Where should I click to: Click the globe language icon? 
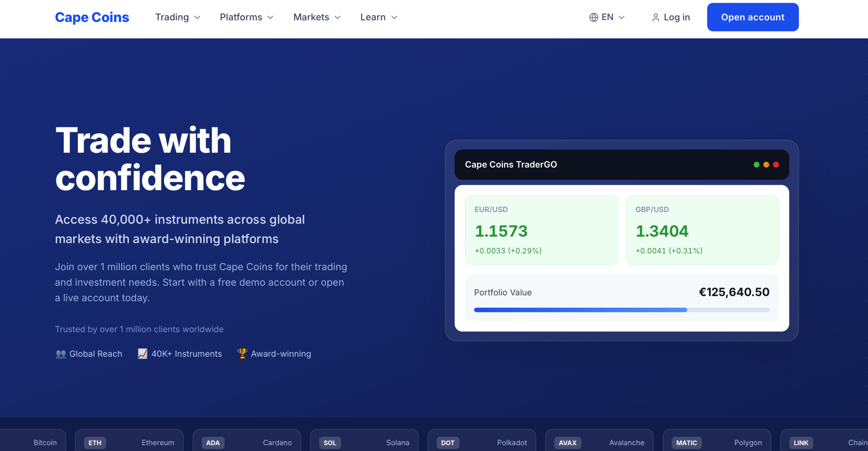(593, 17)
